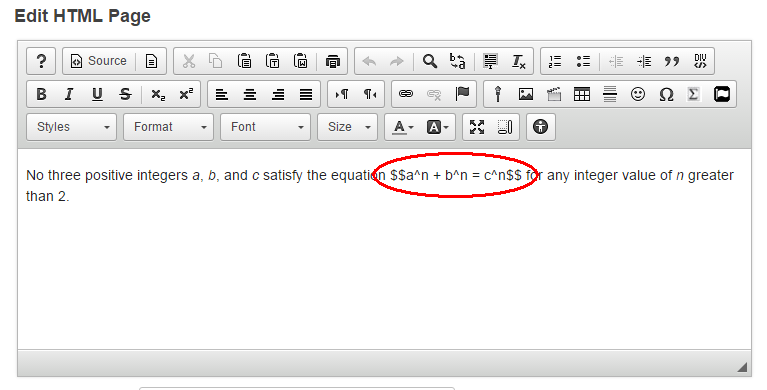
Task: Expand the Size dropdown
Action: pyautogui.click(x=347, y=127)
